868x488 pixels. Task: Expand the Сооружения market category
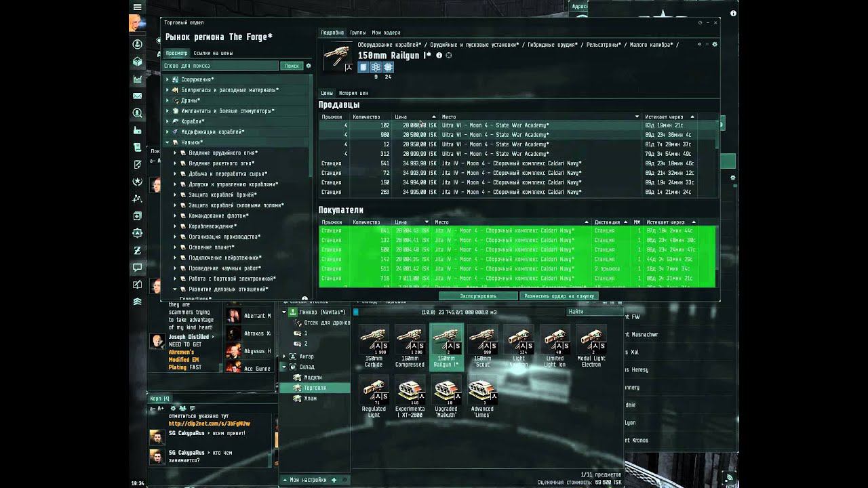[x=167, y=79]
